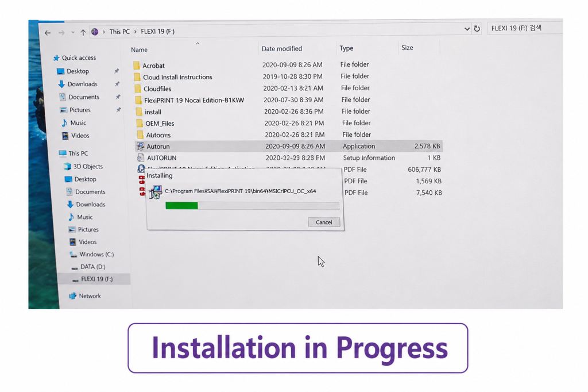Open Documents under This PC
The height and width of the screenshot is (392, 588).
coord(86,192)
